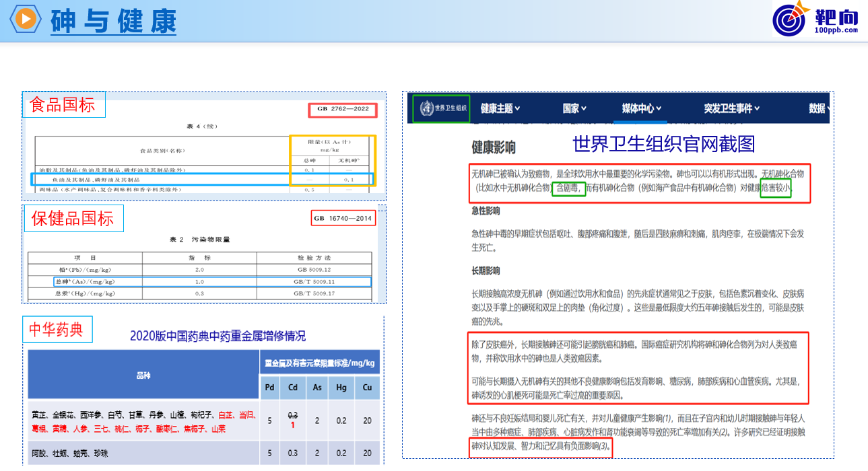
Task: Select the 数据 item in WHO navigation
Action: tap(817, 108)
